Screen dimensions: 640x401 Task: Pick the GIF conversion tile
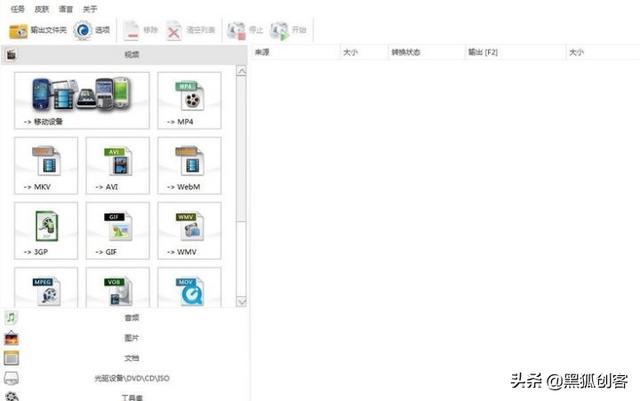(118, 231)
